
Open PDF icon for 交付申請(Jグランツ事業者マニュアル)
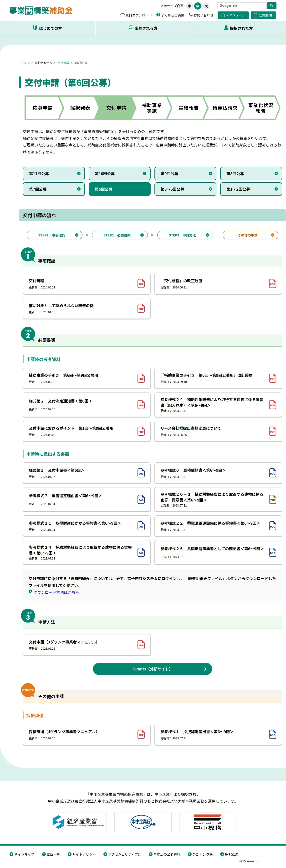click(141, 645)
